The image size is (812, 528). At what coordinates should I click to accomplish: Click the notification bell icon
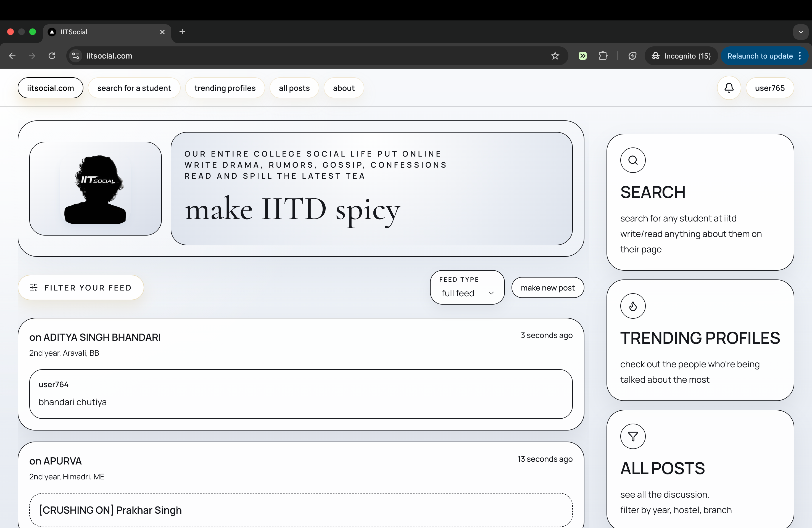[x=729, y=88]
